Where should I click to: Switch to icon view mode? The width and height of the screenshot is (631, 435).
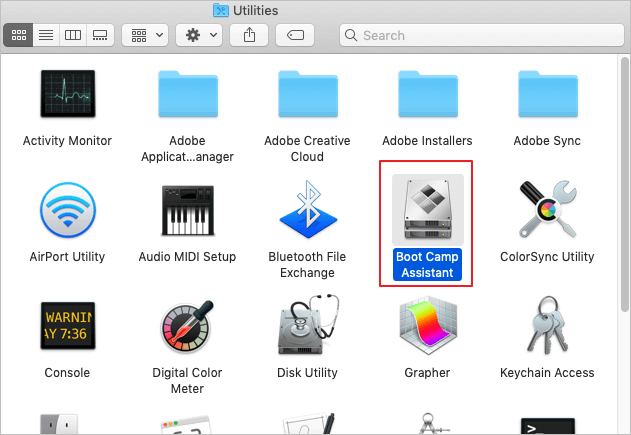point(19,35)
